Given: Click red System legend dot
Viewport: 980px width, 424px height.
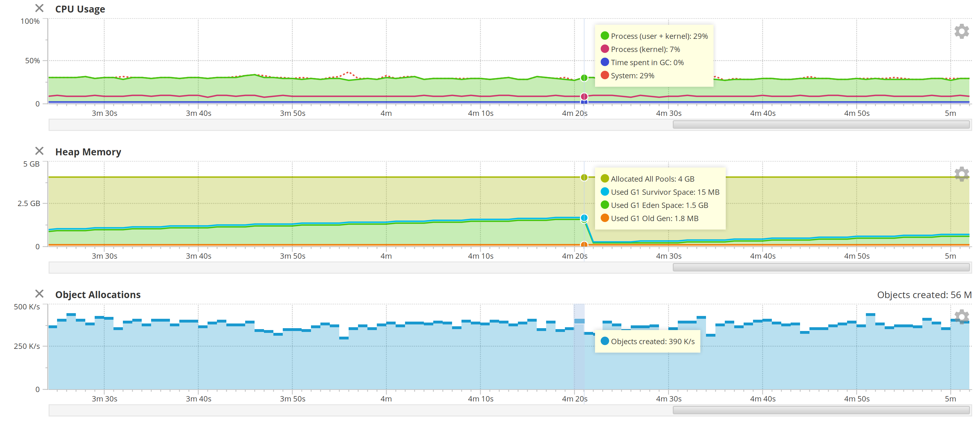Looking at the screenshot, I should coord(604,75).
